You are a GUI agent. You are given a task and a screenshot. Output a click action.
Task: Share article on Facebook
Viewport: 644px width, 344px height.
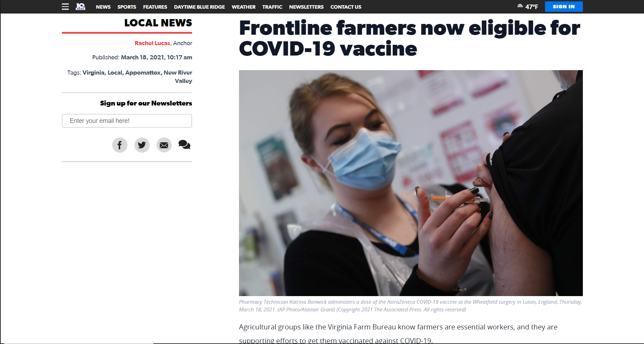pyautogui.click(x=120, y=145)
